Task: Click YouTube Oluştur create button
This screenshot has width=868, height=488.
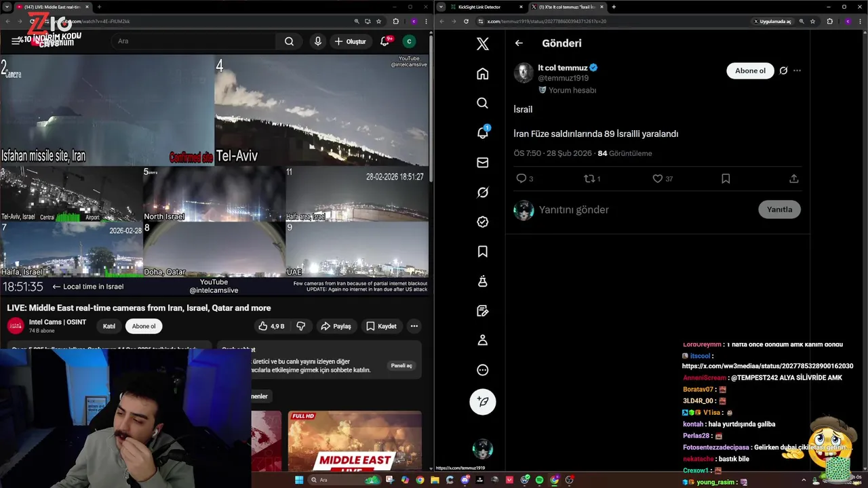Action: tap(350, 41)
